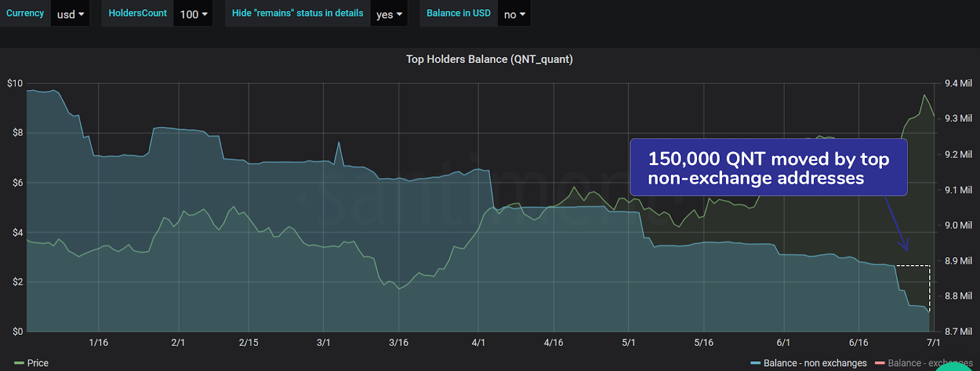Click the 8.8 Mil right axis label
The height and width of the screenshot is (371, 980).
(959, 296)
